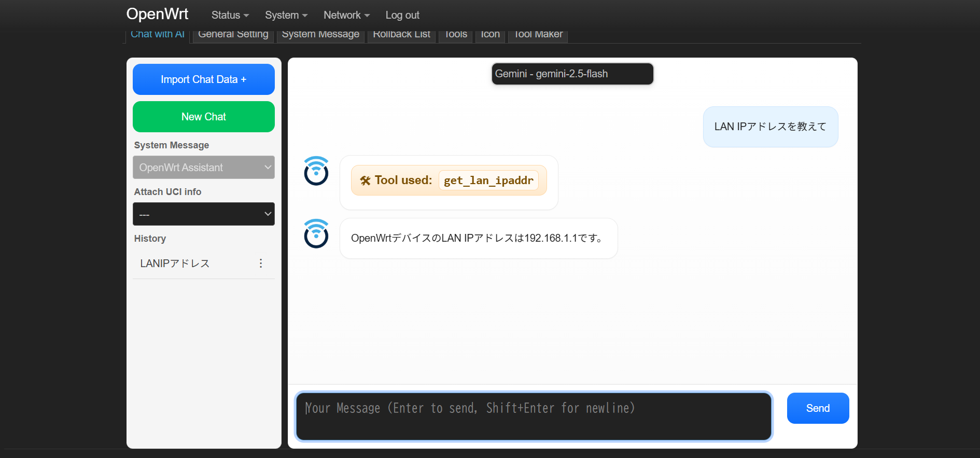Switch to the General Setting tab
The height and width of the screenshot is (458, 980).
click(x=233, y=35)
